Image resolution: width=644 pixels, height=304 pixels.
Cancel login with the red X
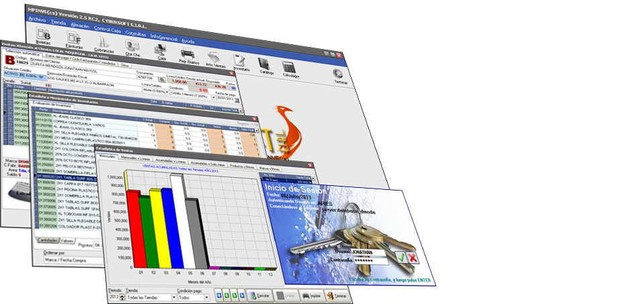(x=412, y=257)
